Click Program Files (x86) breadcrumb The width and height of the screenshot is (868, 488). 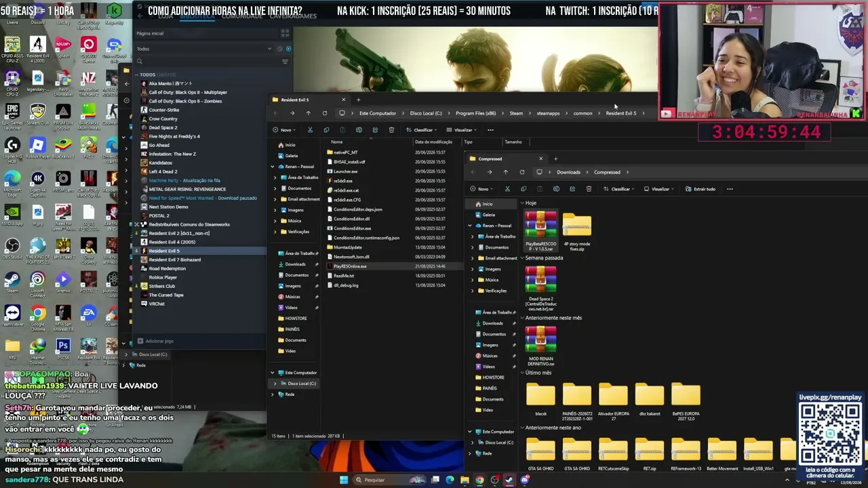pyautogui.click(x=475, y=113)
